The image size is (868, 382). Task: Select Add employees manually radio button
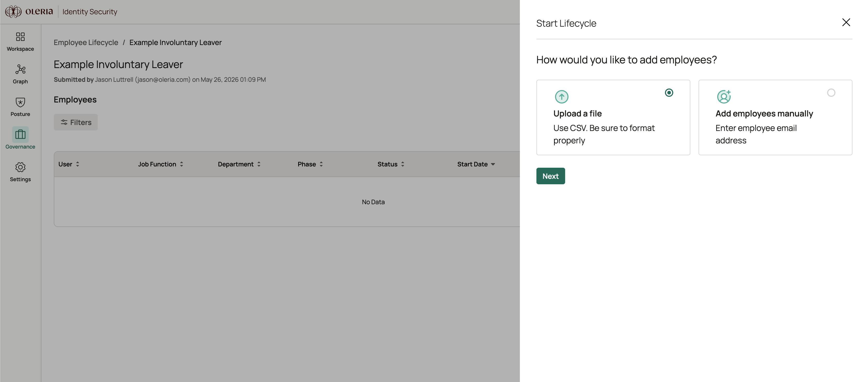[831, 93]
